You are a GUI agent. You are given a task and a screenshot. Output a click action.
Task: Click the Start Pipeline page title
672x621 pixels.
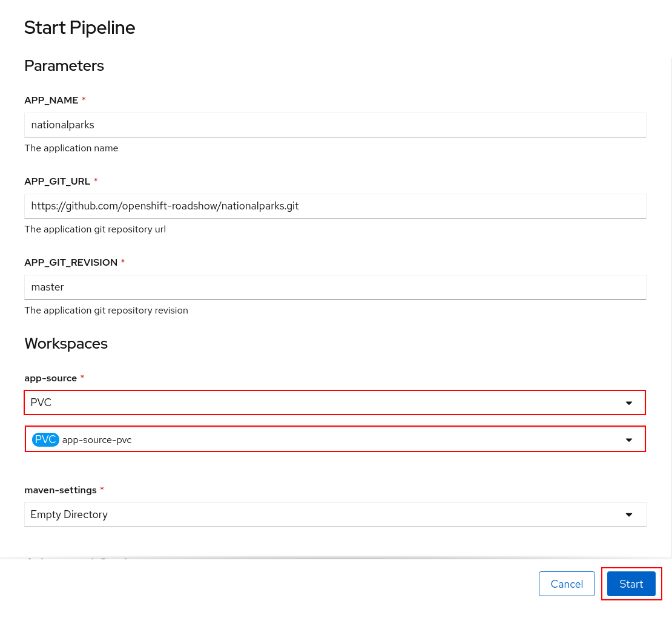click(x=79, y=27)
